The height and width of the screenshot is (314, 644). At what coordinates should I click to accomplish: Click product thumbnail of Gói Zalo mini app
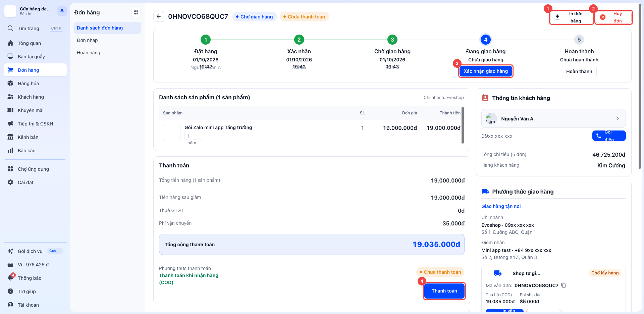(x=172, y=133)
